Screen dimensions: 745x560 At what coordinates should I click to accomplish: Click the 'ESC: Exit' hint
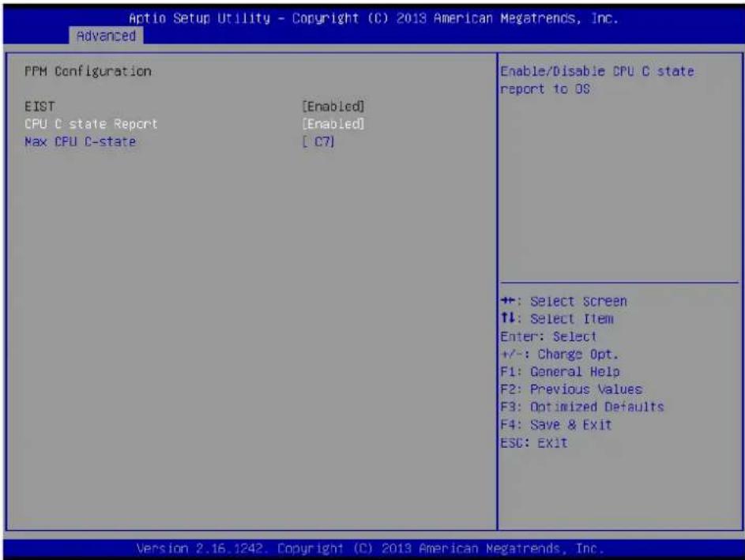(x=534, y=442)
